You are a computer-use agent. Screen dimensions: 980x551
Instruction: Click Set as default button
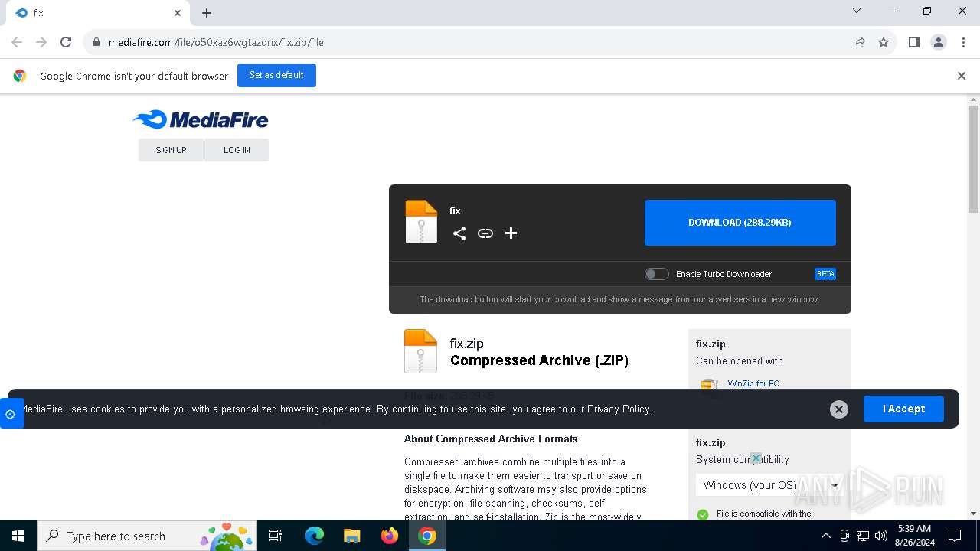coord(276,75)
